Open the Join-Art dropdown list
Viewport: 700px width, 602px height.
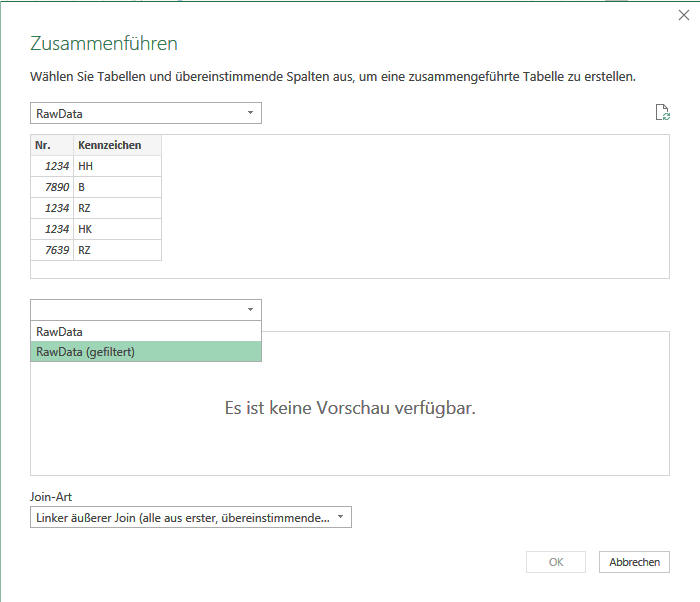pyautogui.click(x=191, y=517)
